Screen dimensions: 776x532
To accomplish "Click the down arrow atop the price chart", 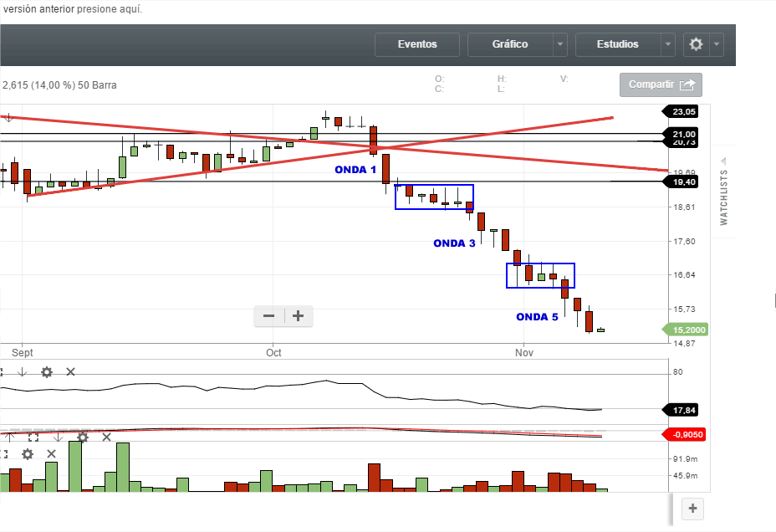I will [x=8, y=118].
